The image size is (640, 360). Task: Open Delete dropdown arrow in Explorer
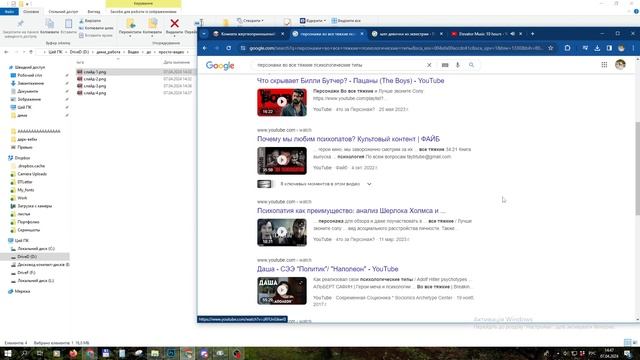tap(174, 36)
